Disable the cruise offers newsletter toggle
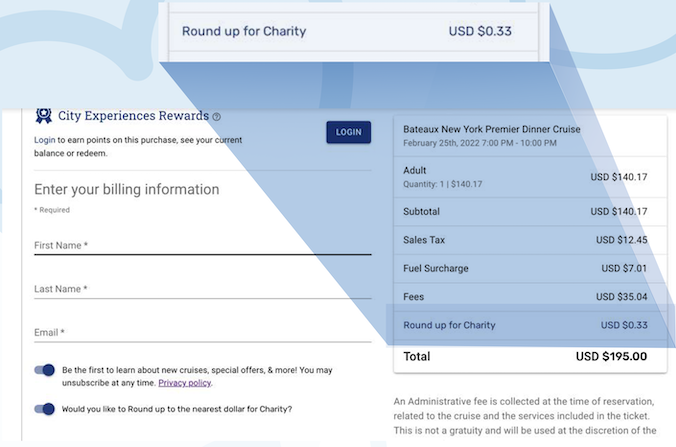Viewport: 676px width, 447px height. (44, 370)
